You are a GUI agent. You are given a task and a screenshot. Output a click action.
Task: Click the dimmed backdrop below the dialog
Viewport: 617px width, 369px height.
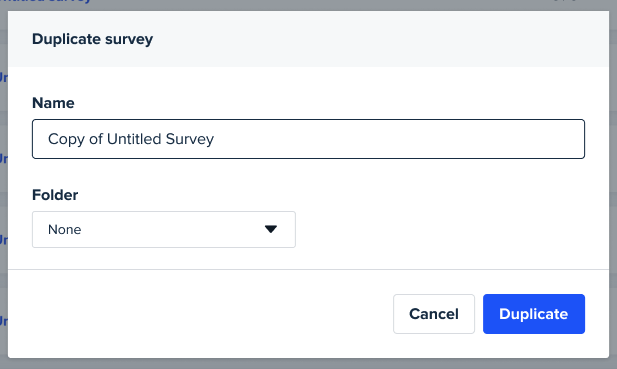point(308,364)
